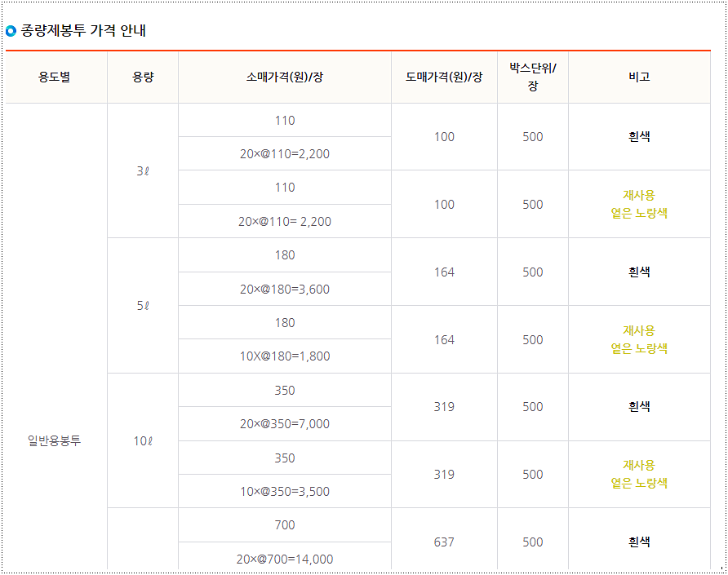
Task: Select the wholesale price 164 cell
Action: 444,272
